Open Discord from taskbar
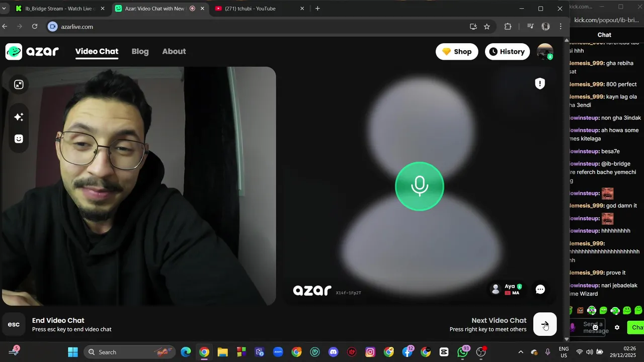This screenshot has width=644, height=362. tap(333, 352)
